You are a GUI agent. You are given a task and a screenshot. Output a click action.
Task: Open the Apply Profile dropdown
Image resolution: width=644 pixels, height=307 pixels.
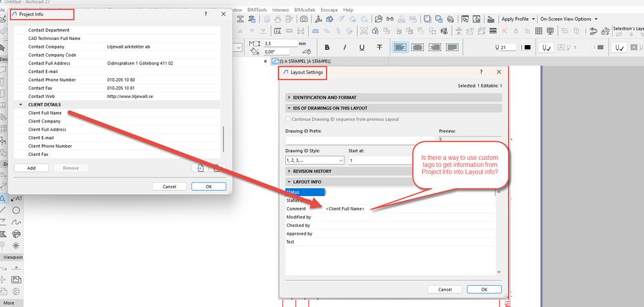point(518,19)
